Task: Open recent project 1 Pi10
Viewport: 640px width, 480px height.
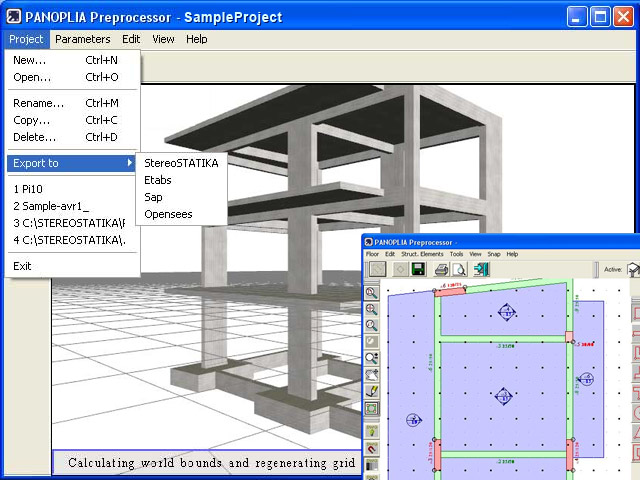Action: (x=72, y=189)
